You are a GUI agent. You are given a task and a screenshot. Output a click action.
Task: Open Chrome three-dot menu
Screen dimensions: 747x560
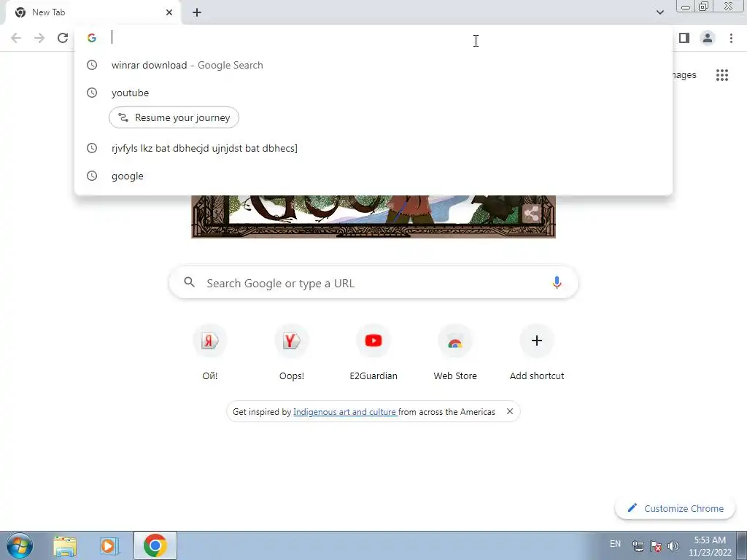point(731,38)
